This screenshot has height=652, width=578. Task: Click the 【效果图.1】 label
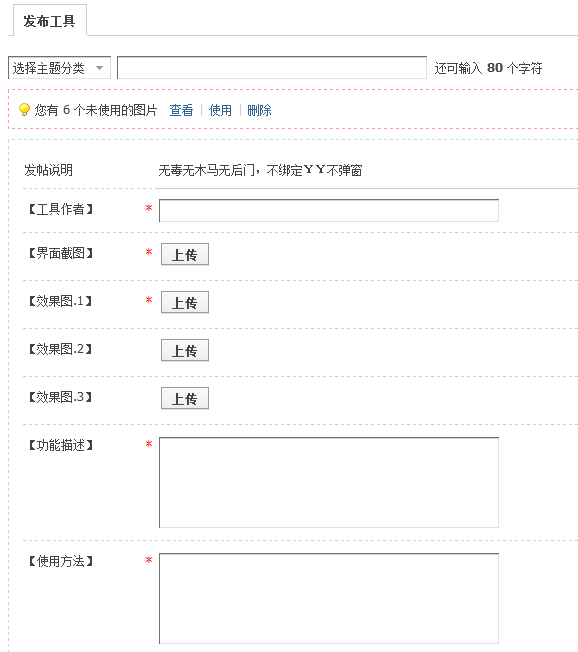[60, 301]
